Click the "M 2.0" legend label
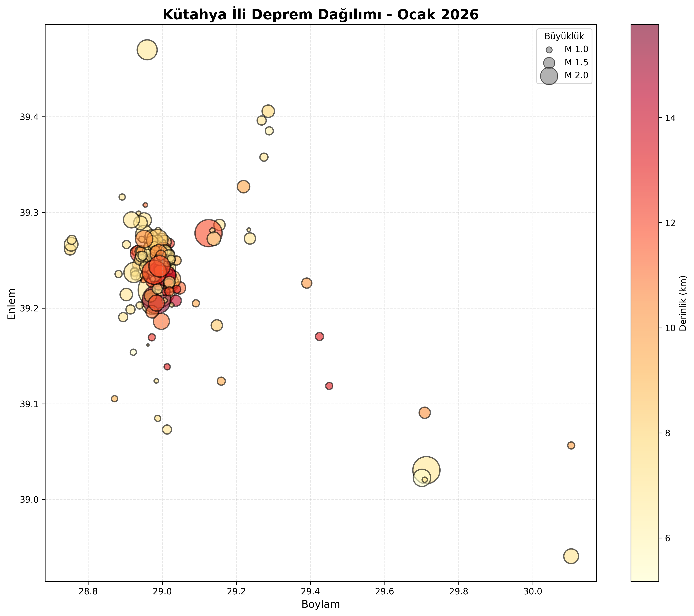 click(576, 75)
